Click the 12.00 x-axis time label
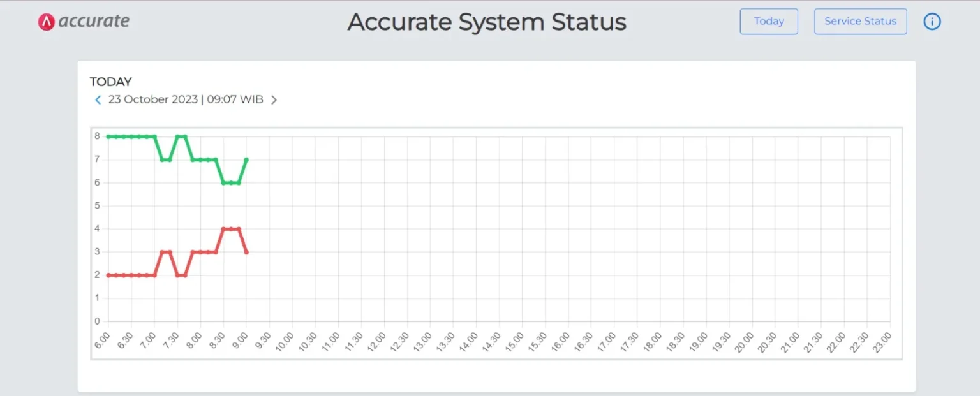980x396 pixels. pyautogui.click(x=379, y=340)
